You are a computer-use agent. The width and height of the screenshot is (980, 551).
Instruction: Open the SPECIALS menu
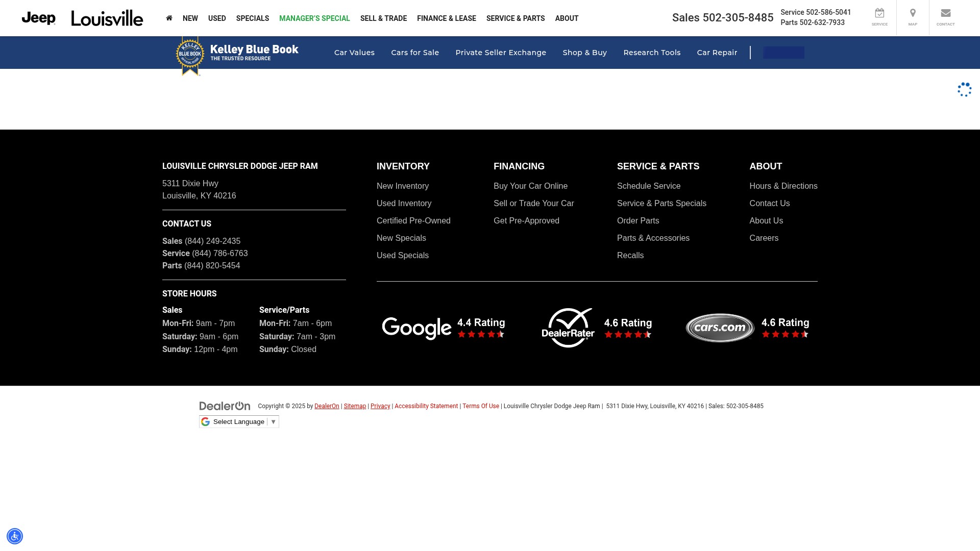click(x=253, y=18)
